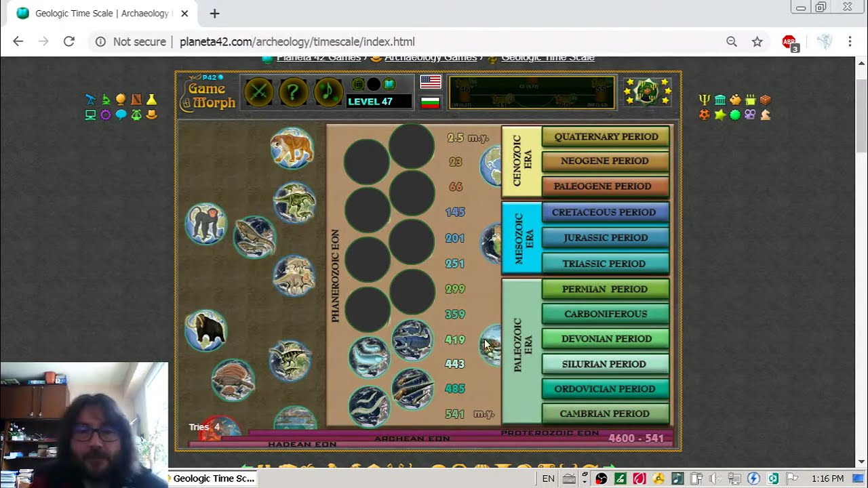
Task: Click the Proterozoic Eon bar
Action: 461,433
